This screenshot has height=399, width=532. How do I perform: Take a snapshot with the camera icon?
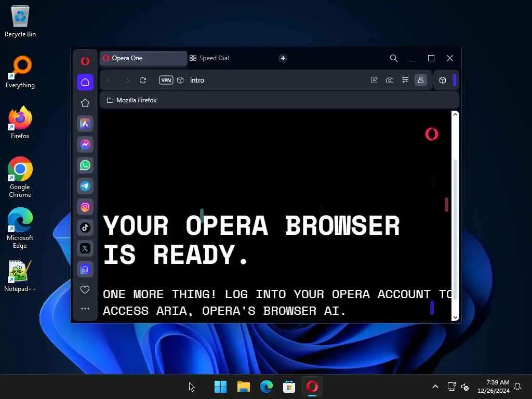390,80
